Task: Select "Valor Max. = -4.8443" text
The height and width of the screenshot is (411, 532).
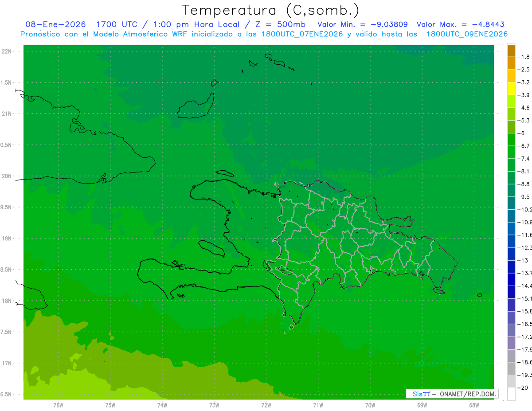Action: pos(461,24)
